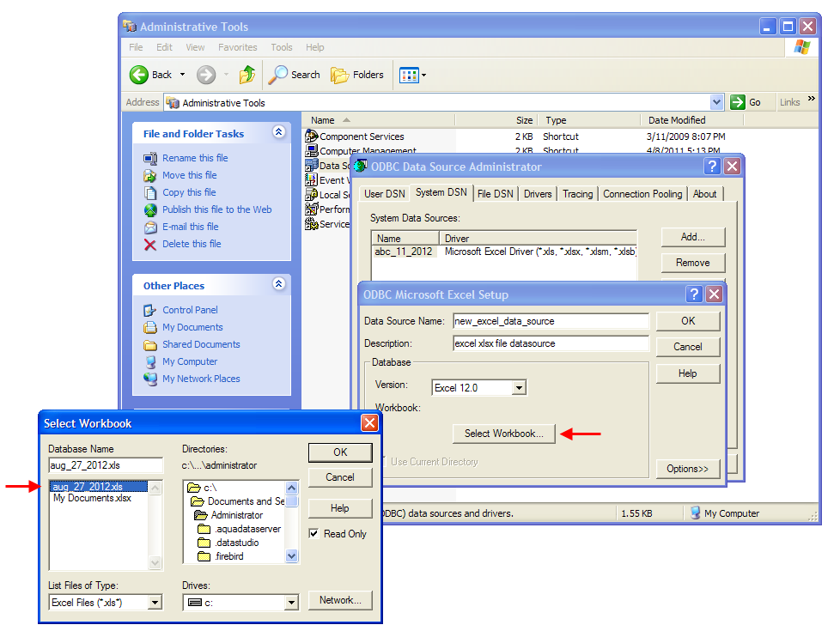The width and height of the screenshot is (840, 631).
Task: Go up one folder level icon
Action: 247,75
